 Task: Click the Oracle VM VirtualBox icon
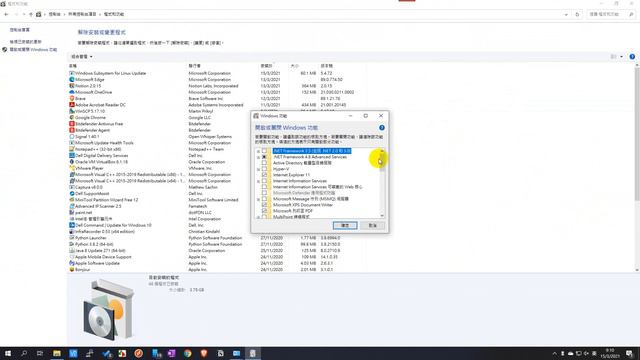point(72,162)
